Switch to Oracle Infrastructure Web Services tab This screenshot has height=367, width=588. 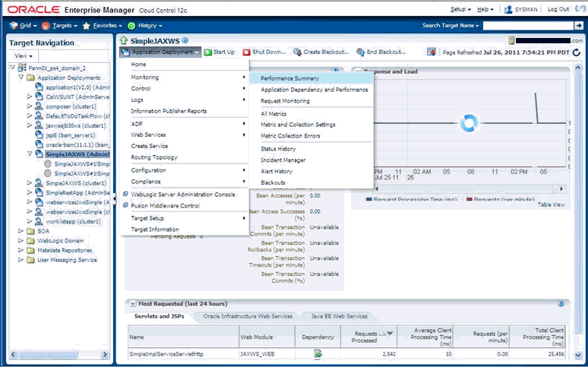(248, 316)
